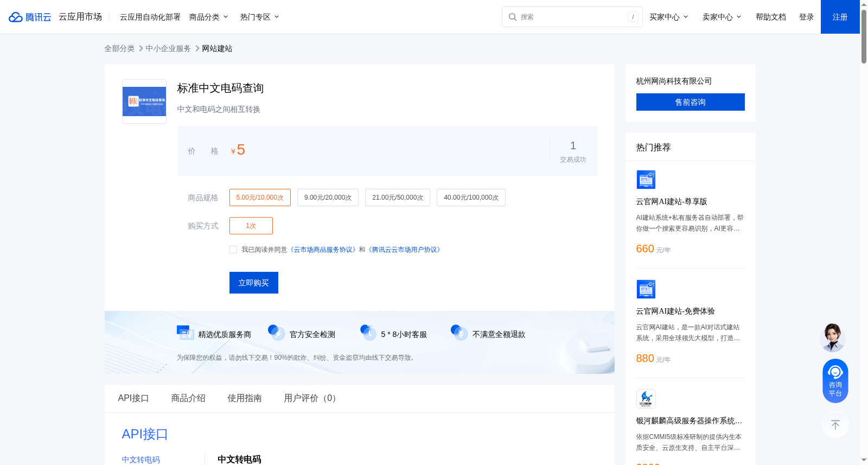The width and height of the screenshot is (868, 465).
Task: Open the 云市场商品服务协议 link
Action: click(x=323, y=250)
